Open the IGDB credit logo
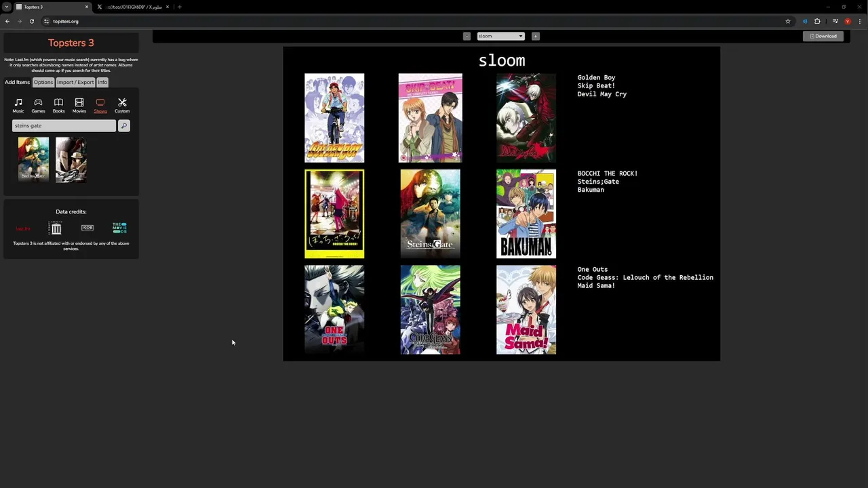 (87, 228)
